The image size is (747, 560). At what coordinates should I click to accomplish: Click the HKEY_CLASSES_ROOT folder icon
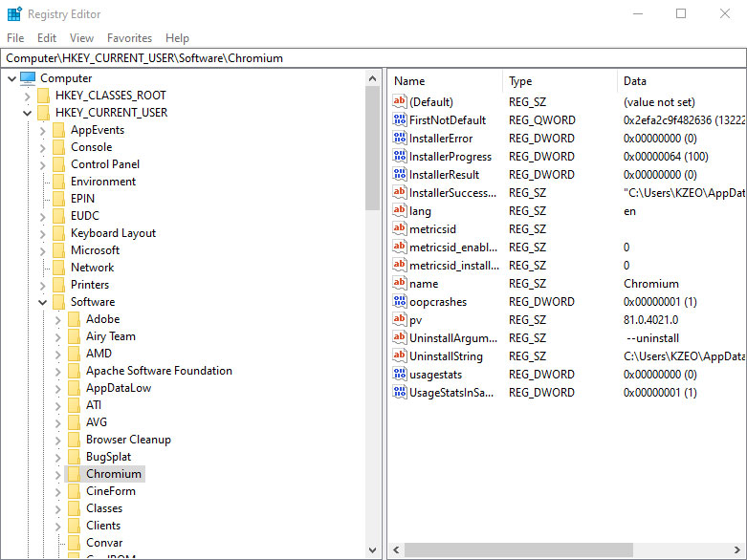(43, 96)
